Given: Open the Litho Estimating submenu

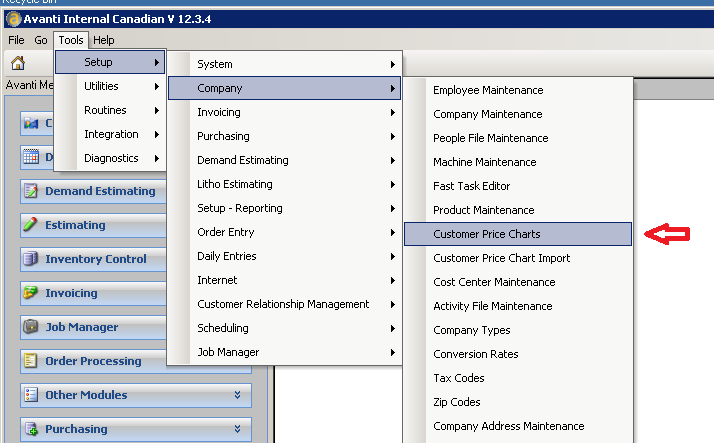Looking at the screenshot, I should click(x=285, y=184).
